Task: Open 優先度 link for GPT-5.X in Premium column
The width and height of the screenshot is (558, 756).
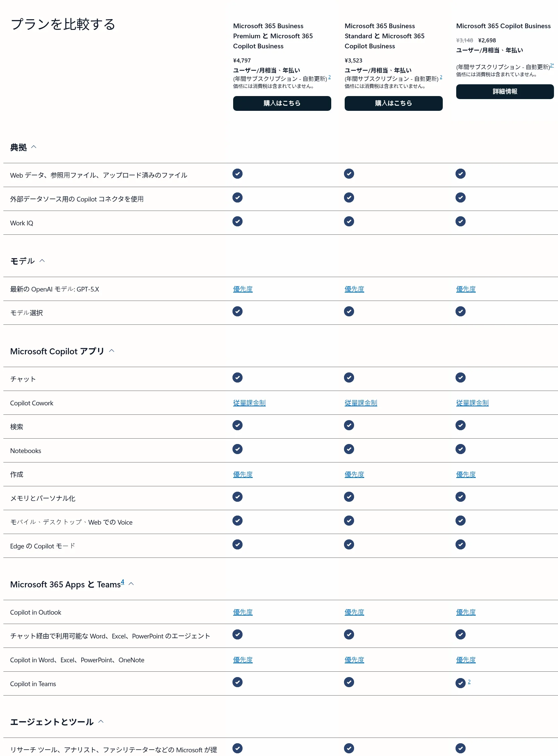Action: tap(243, 289)
